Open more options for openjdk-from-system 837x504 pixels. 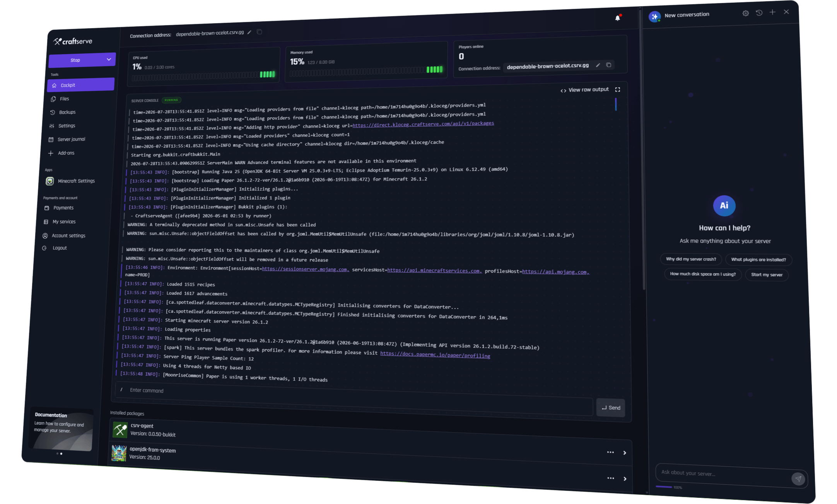[610, 452]
